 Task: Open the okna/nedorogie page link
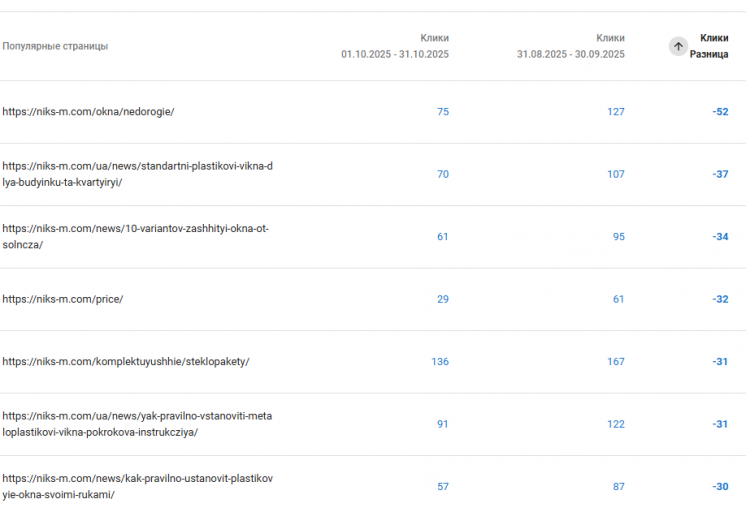tap(88, 112)
